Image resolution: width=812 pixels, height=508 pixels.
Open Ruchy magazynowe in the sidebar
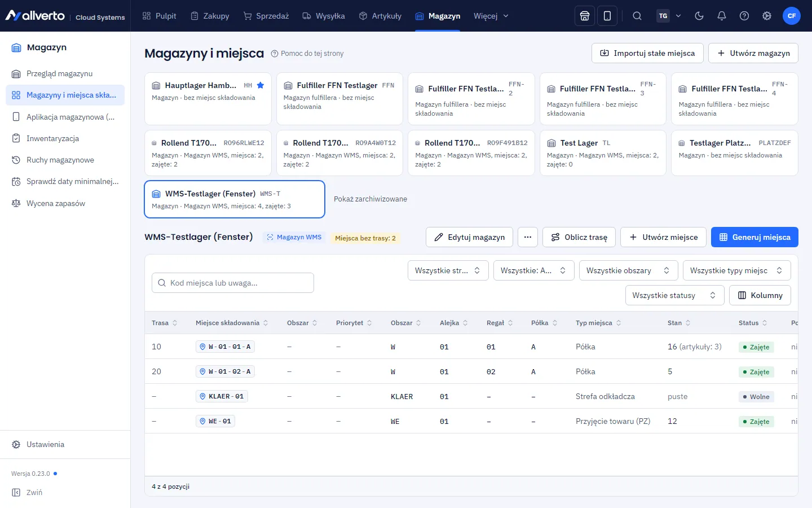click(x=65, y=160)
